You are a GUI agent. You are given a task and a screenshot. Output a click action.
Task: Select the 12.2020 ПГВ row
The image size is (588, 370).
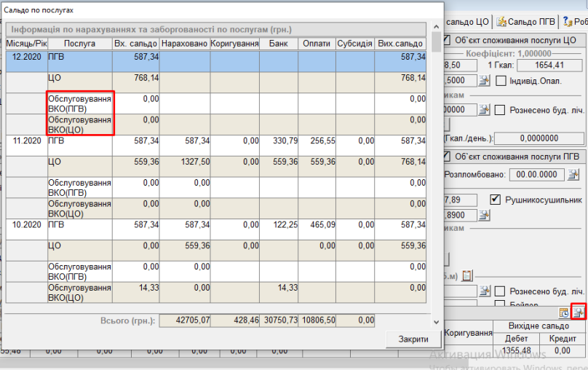(x=218, y=56)
